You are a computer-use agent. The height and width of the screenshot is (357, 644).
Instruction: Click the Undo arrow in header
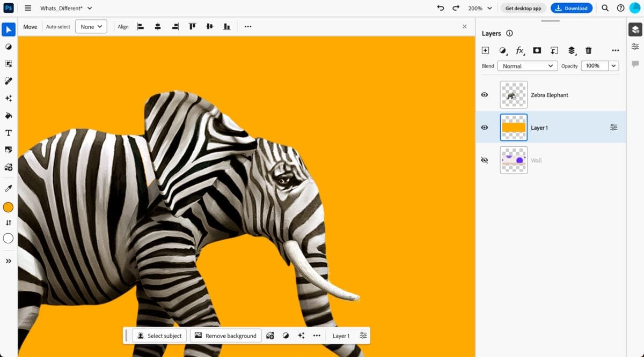coord(441,8)
